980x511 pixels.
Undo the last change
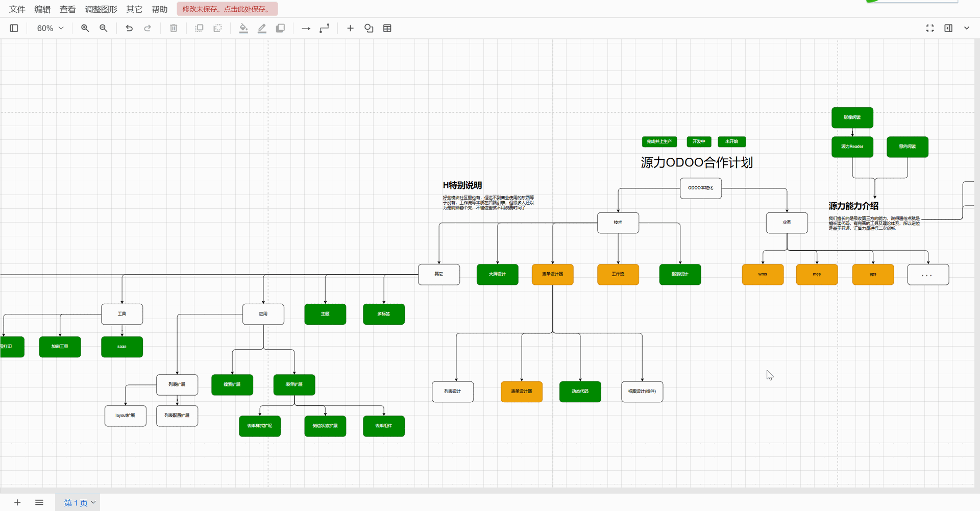click(129, 29)
